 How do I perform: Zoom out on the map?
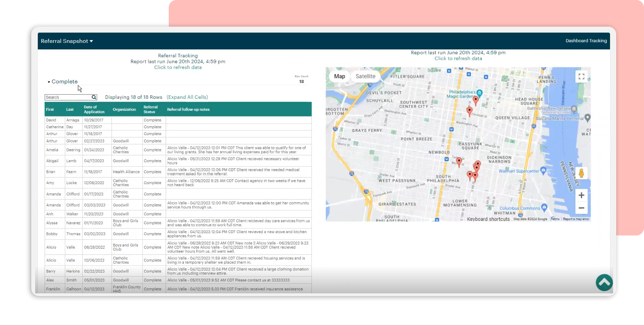tap(581, 208)
